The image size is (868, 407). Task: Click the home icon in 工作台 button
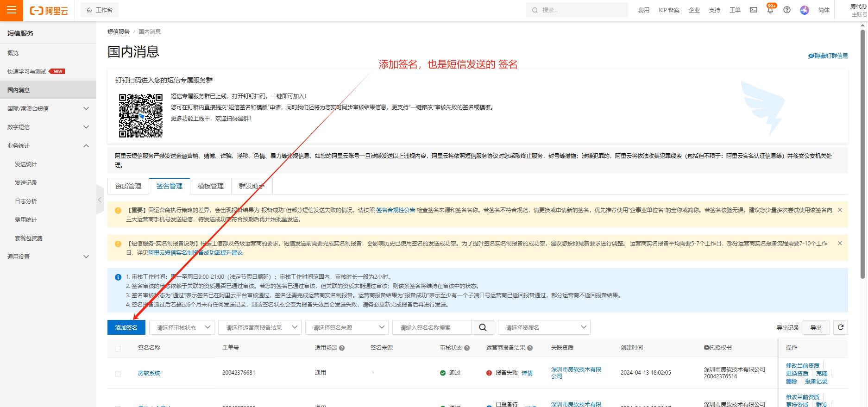click(x=89, y=10)
